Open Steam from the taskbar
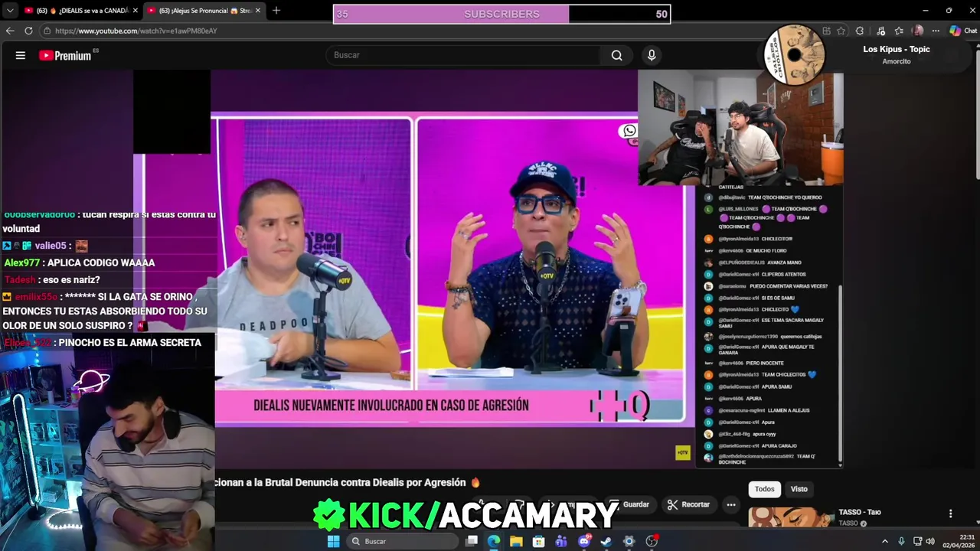This screenshot has height=551, width=980. [x=606, y=541]
